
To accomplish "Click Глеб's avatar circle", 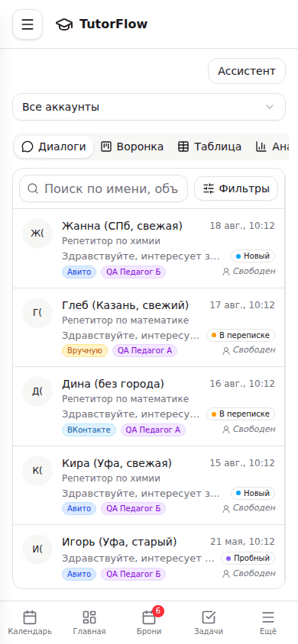I will click(37, 313).
